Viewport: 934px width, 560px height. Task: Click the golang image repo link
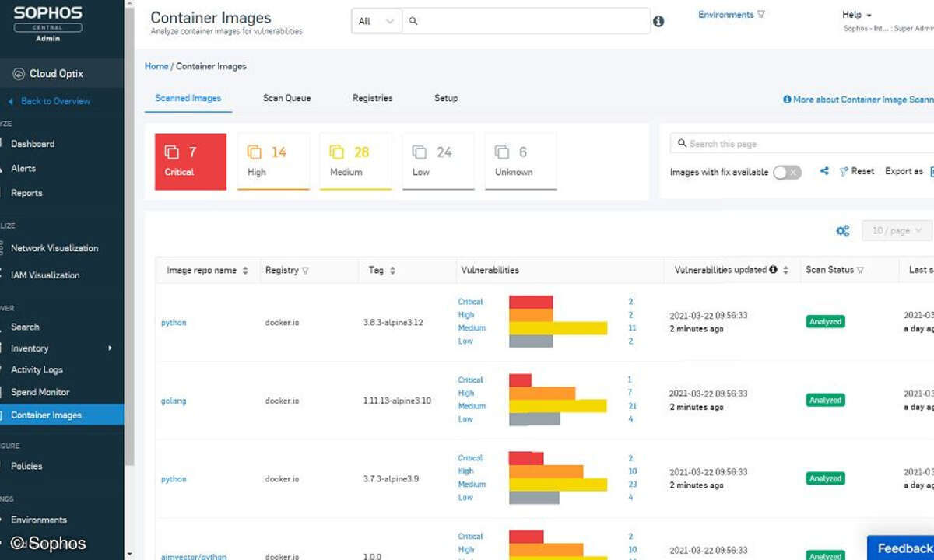174,401
